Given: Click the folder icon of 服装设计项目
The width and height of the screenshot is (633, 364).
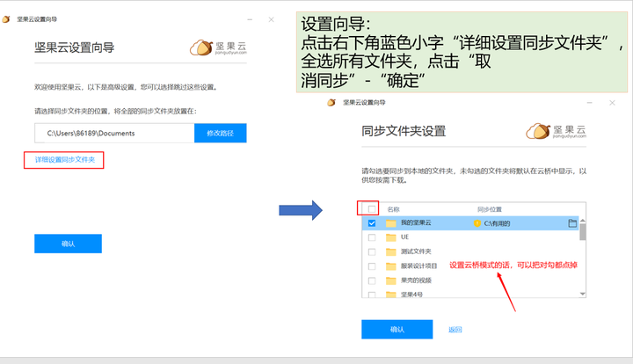Looking at the screenshot, I should pos(390,266).
